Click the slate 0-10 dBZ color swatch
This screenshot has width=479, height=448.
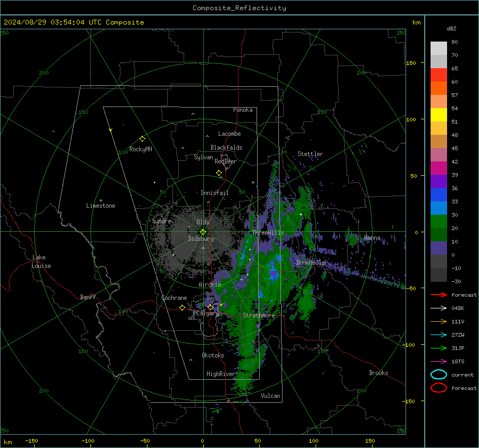[439, 248]
